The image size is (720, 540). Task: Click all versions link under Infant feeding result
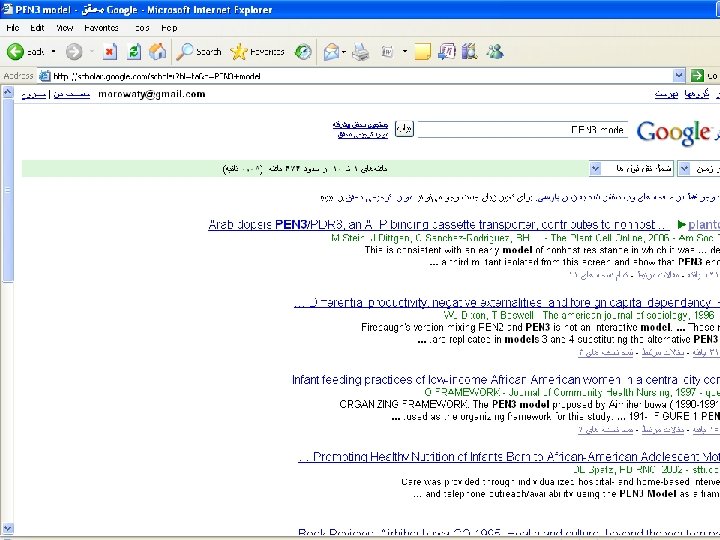pos(606,429)
